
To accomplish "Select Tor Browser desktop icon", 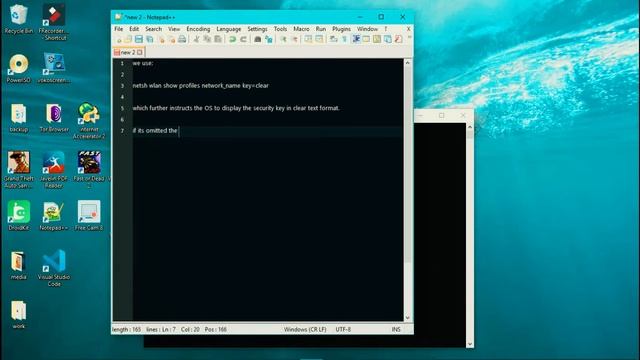I will 54,118.
